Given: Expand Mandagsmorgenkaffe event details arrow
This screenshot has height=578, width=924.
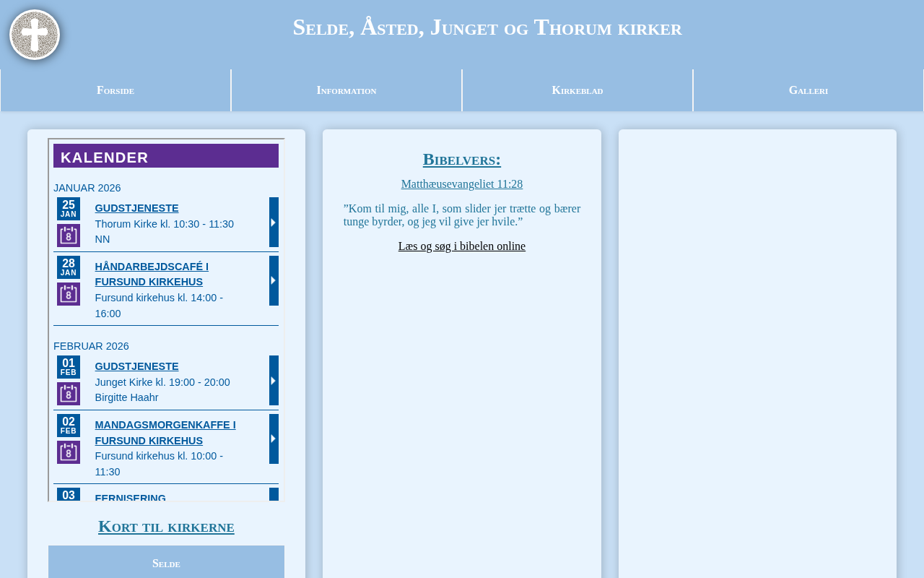Looking at the screenshot, I should (274, 439).
